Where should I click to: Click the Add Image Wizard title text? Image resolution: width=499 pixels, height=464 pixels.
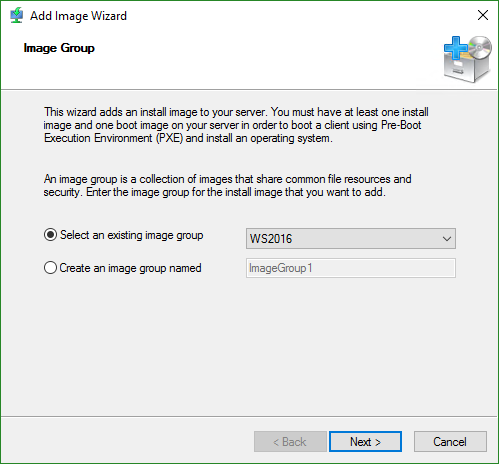click(x=78, y=16)
